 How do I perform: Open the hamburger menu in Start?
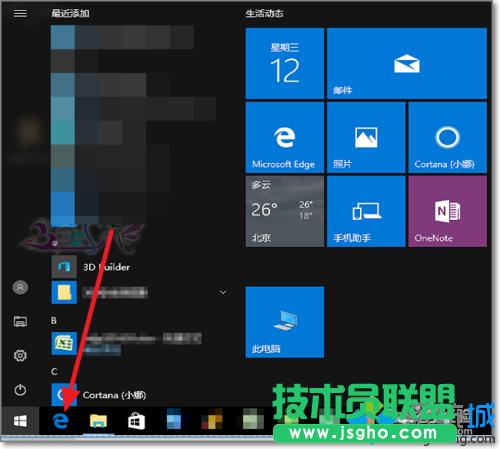20,13
